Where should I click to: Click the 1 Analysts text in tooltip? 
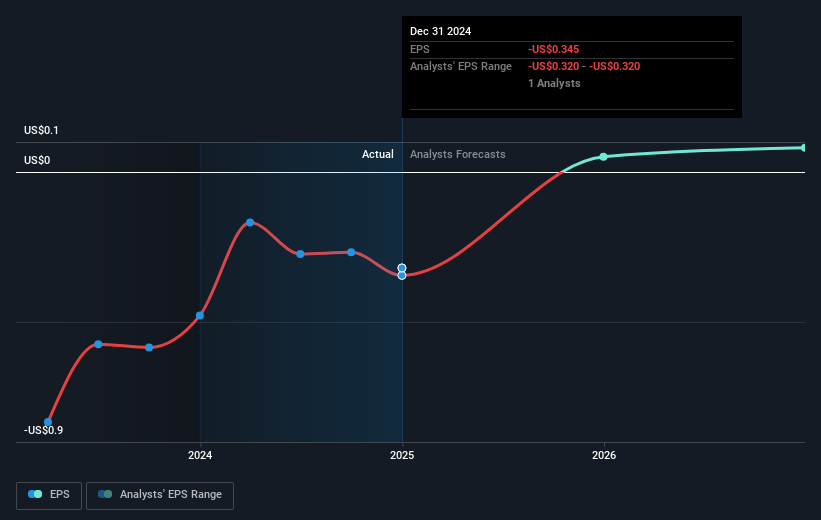(x=554, y=83)
